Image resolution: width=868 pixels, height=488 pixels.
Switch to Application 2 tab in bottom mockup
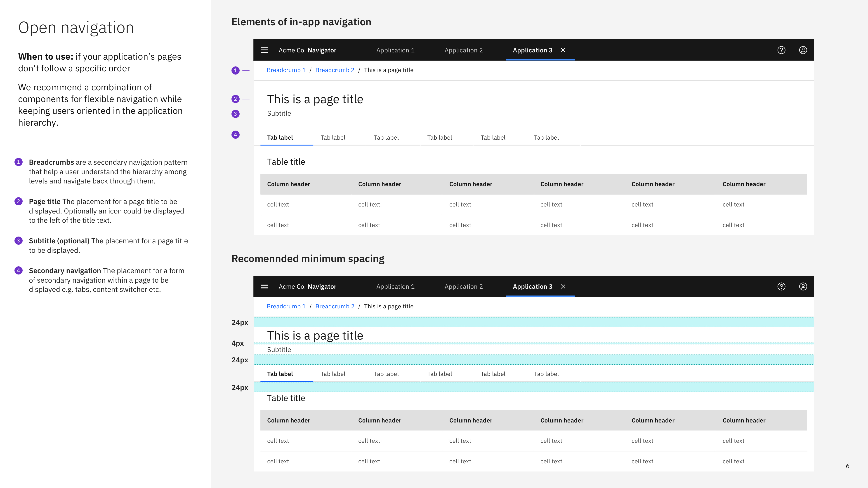pyautogui.click(x=463, y=287)
